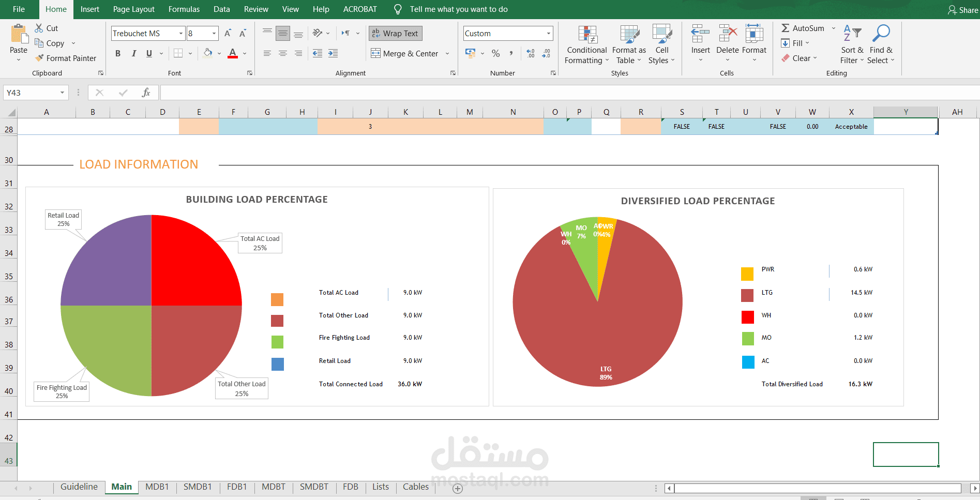Viewport: 980px width, 500px height.
Task: Click Delete cells icon
Action: point(728,34)
